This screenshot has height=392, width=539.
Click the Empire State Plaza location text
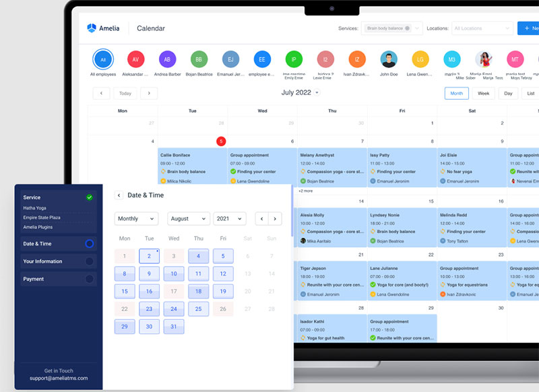coord(42,218)
